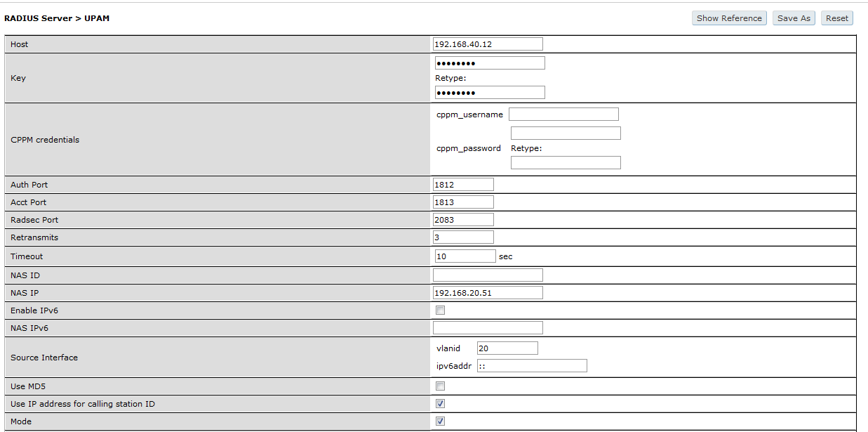This screenshot has width=868, height=432.
Task: Click the Show Reference button
Action: pyautogui.click(x=729, y=18)
